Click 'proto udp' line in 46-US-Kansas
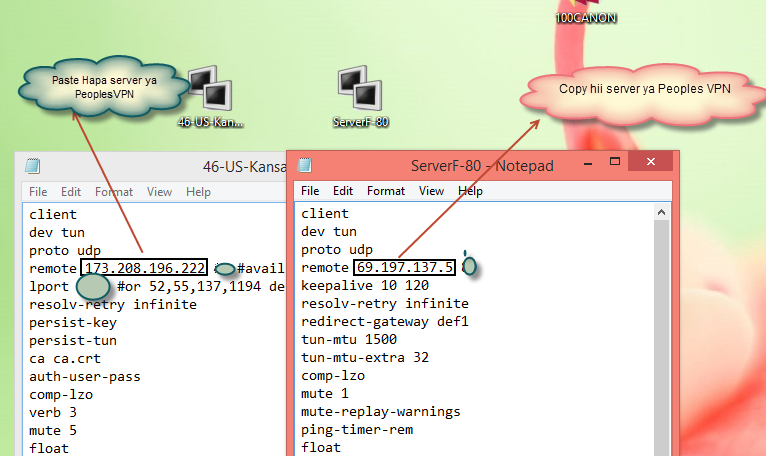 pyautogui.click(x=64, y=250)
